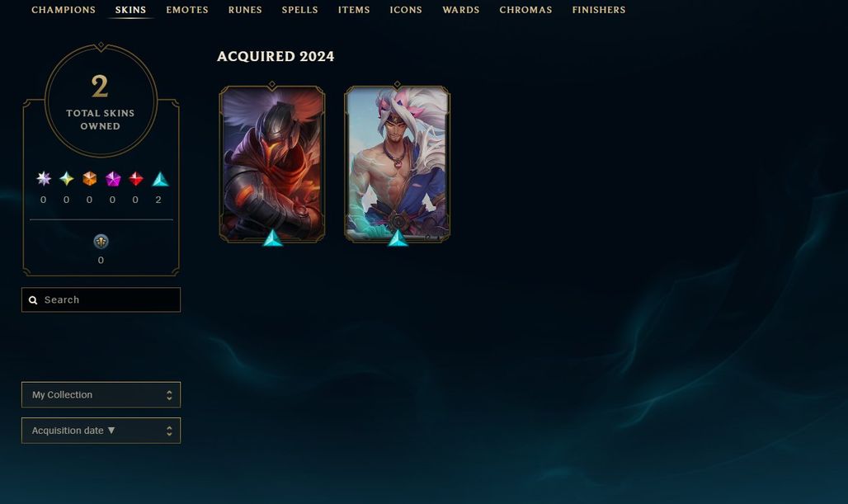Click the magenta Legendary rarity gem icon
The height and width of the screenshot is (504, 848).
point(112,178)
